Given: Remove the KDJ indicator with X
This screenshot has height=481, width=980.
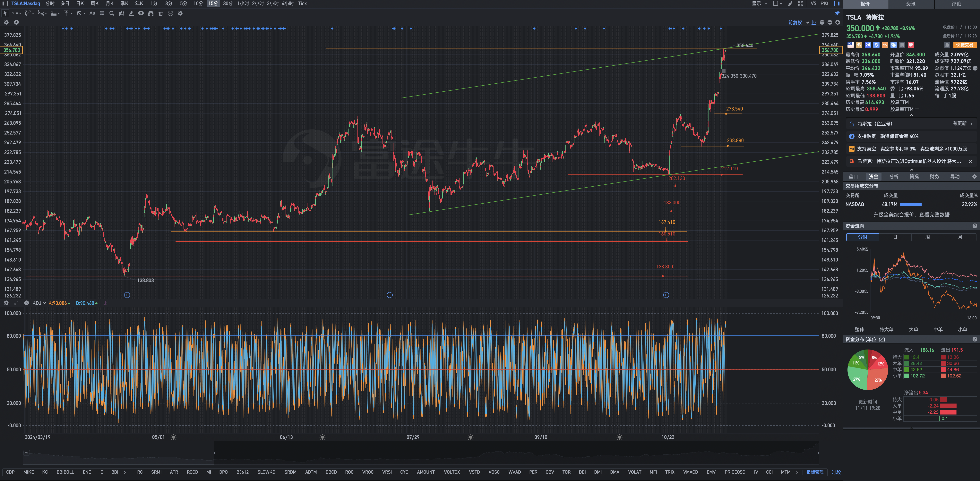Looking at the screenshot, I should pos(26,303).
